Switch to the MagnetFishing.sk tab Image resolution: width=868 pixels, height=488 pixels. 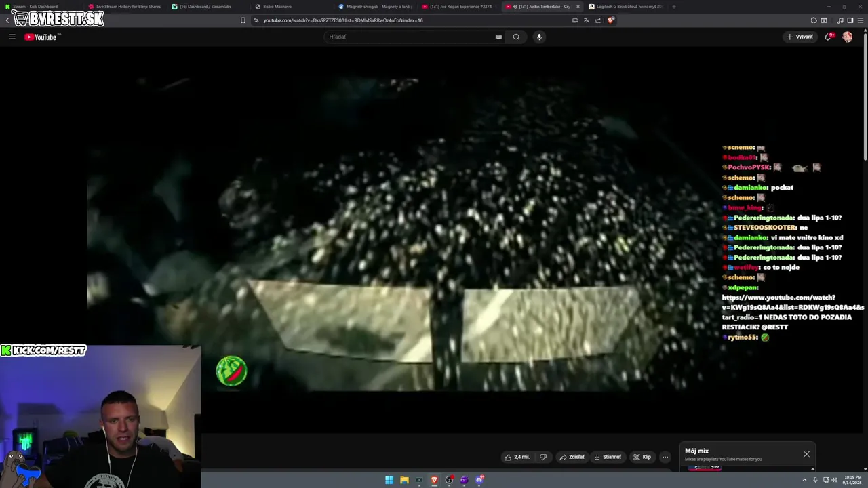[x=374, y=7]
